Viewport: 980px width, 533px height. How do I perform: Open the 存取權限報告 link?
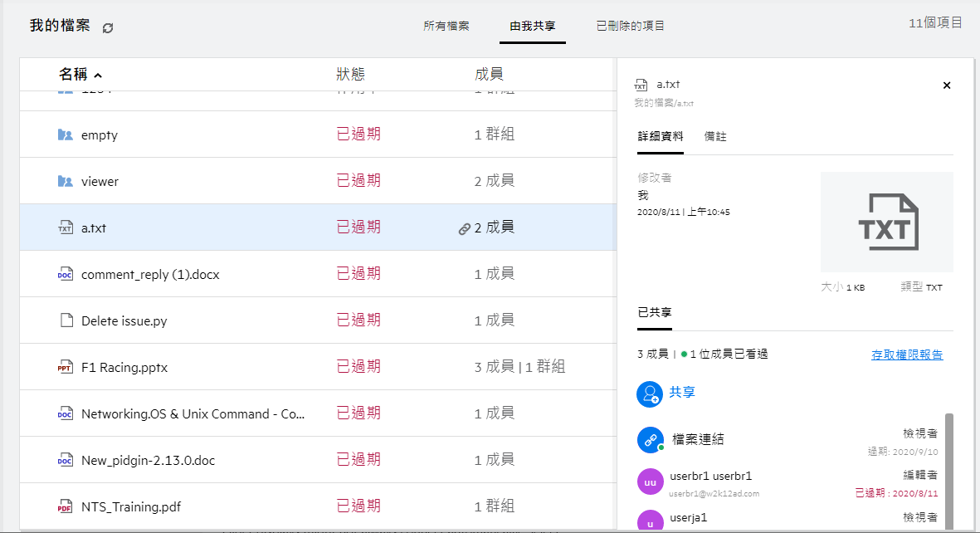click(x=907, y=355)
